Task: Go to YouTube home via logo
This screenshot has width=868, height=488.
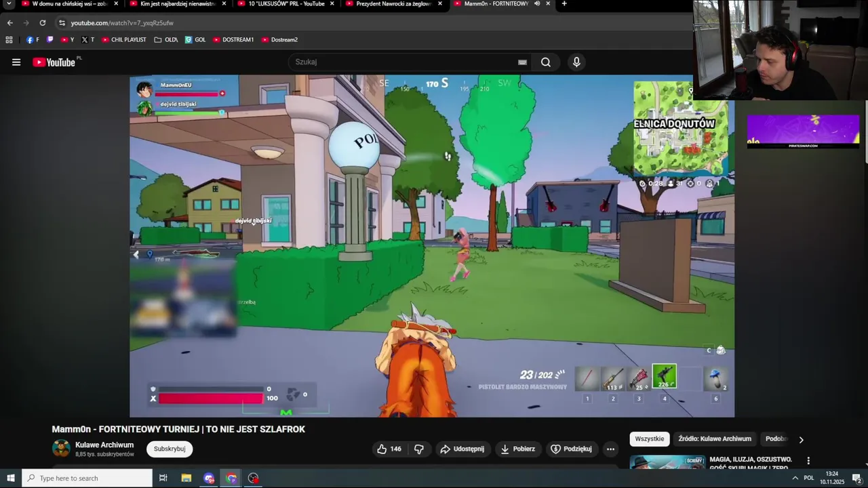Action: tap(54, 62)
